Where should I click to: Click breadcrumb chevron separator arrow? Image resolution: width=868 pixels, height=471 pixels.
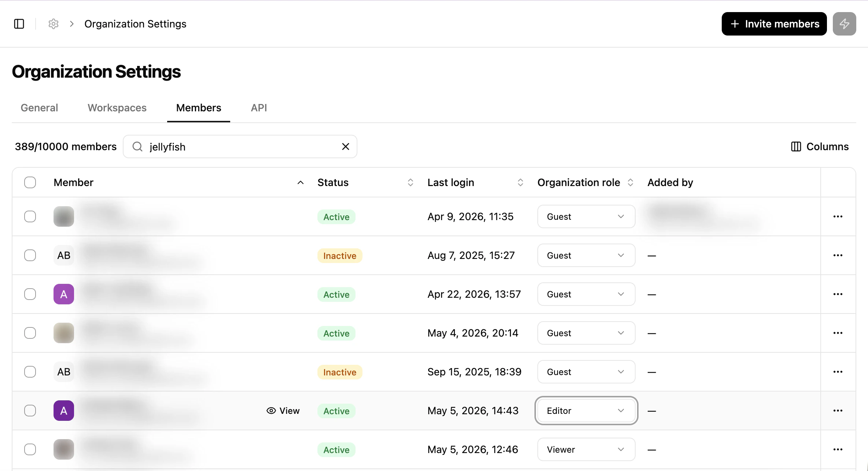coord(72,24)
